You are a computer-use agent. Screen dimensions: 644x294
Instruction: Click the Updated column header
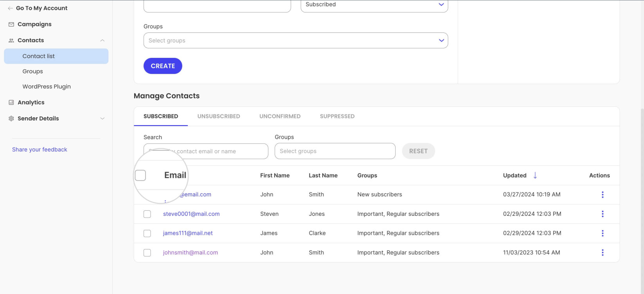(x=514, y=176)
